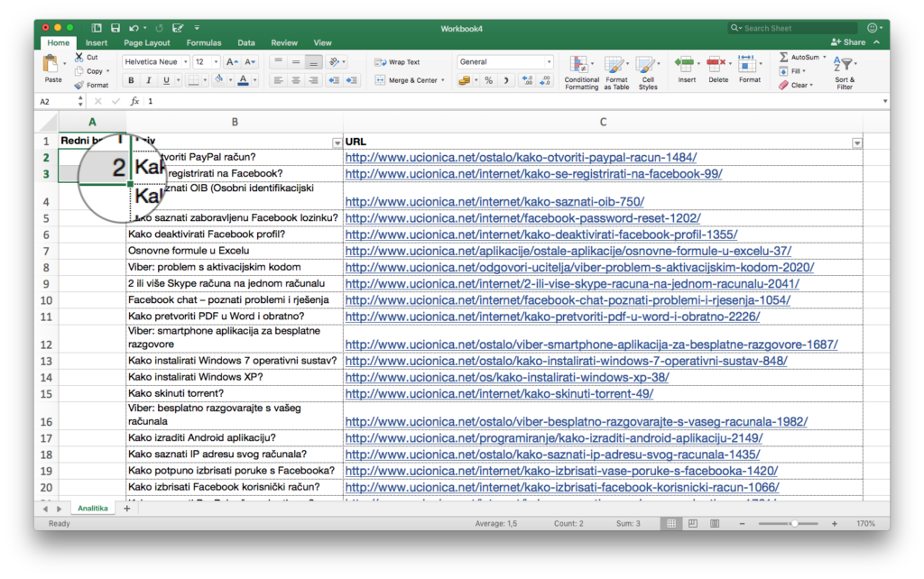924x579 pixels.
Task: Click the Paste clipboard icon
Action: click(x=52, y=65)
